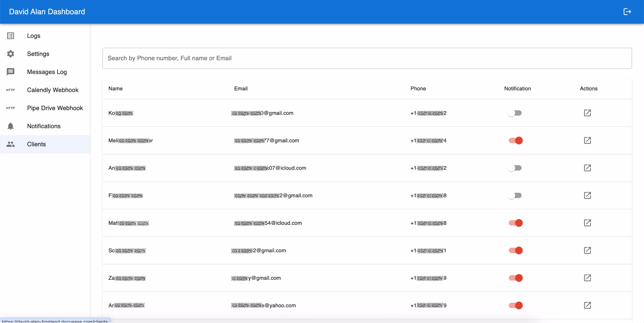Click the David Alan Dashboard title
This screenshot has height=323, width=644.
[x=47, y=12]
